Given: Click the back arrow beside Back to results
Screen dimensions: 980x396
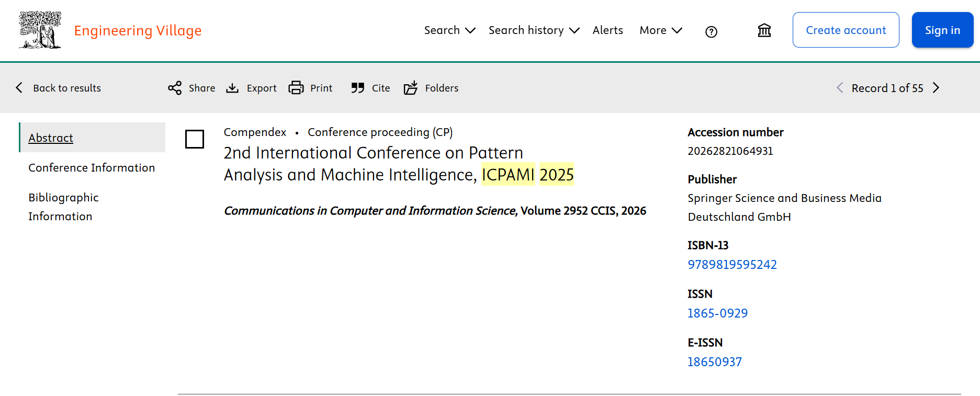Looking at the screenshot, I should click(19, 88).
